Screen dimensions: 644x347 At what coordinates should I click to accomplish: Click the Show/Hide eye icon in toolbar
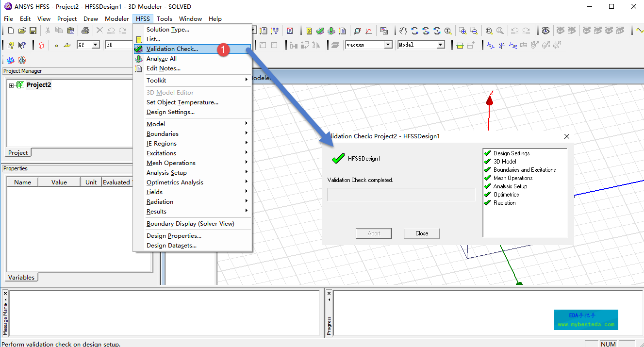pos(546,31)
